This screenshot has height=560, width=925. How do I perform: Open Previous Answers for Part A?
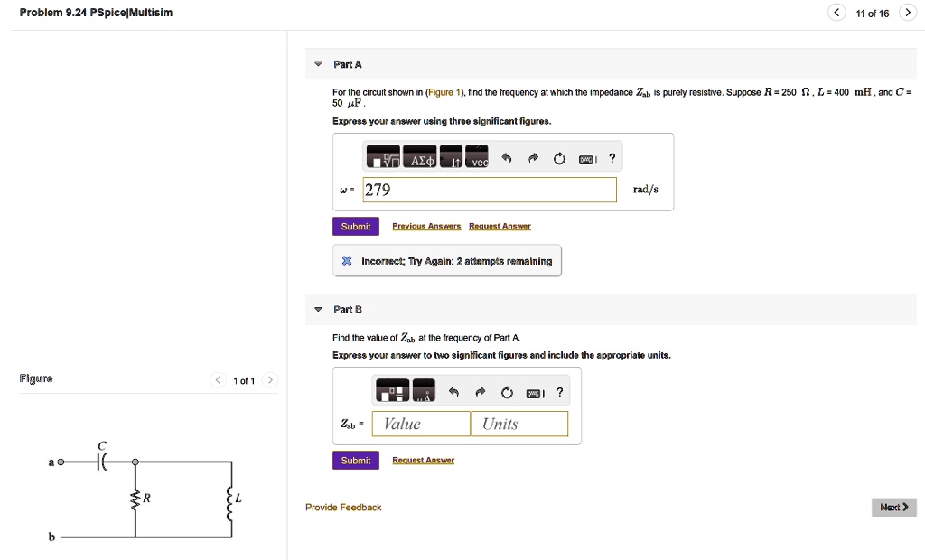[426, 227]
